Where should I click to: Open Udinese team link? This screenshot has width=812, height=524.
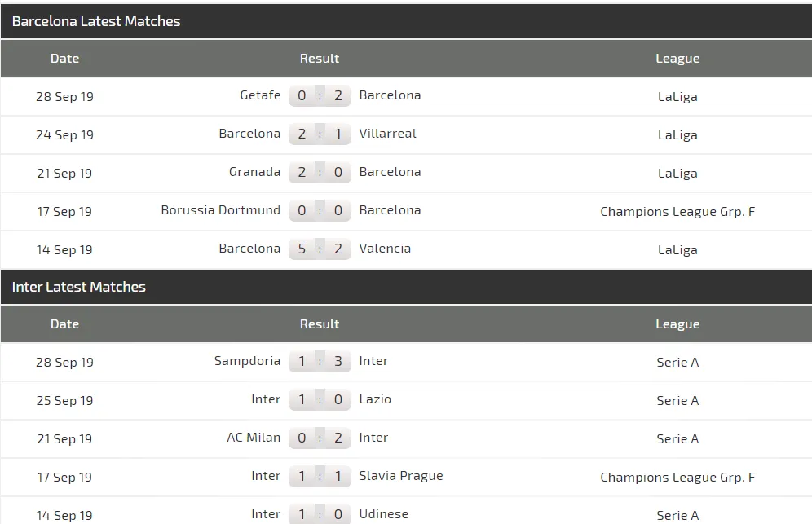pyautogui.click(x=383, y=514)
